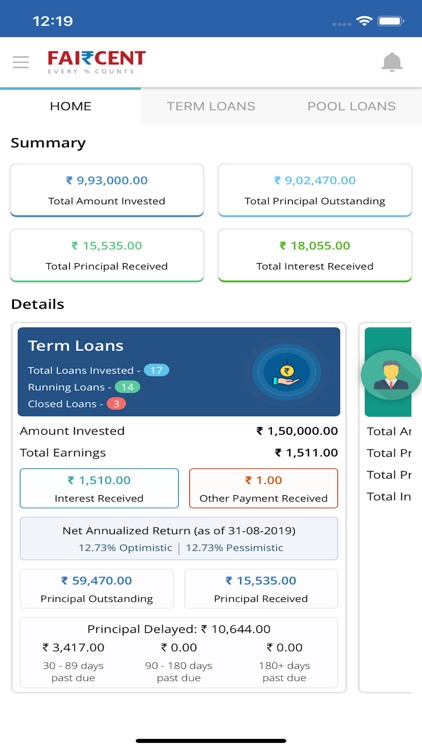Switch to the TERM LOANS tab
The width and height of the screenshot is (422, 750).
tap(211, 106)
